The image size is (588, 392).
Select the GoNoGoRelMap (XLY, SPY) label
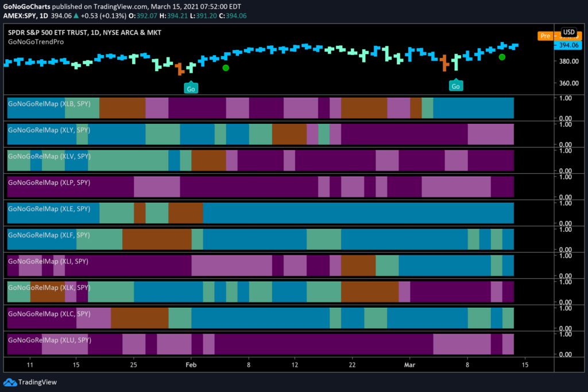pyautogui.click(x=49, y=130)
